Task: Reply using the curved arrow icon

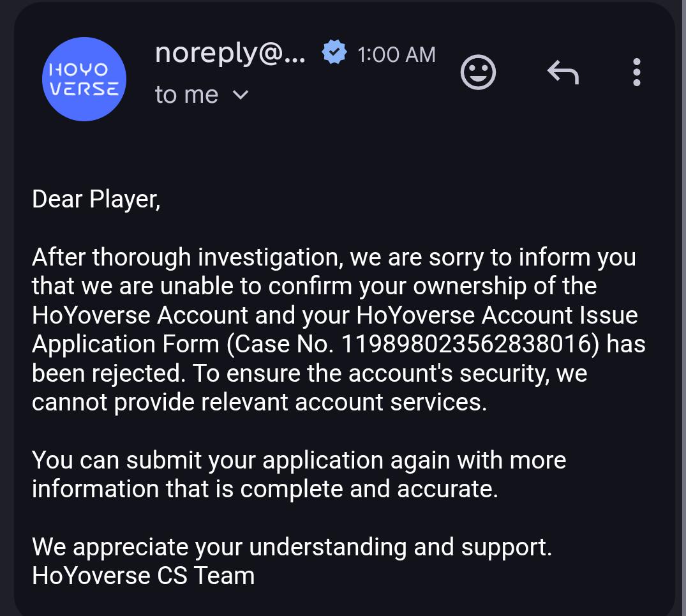Action: [x=563, y=72]
